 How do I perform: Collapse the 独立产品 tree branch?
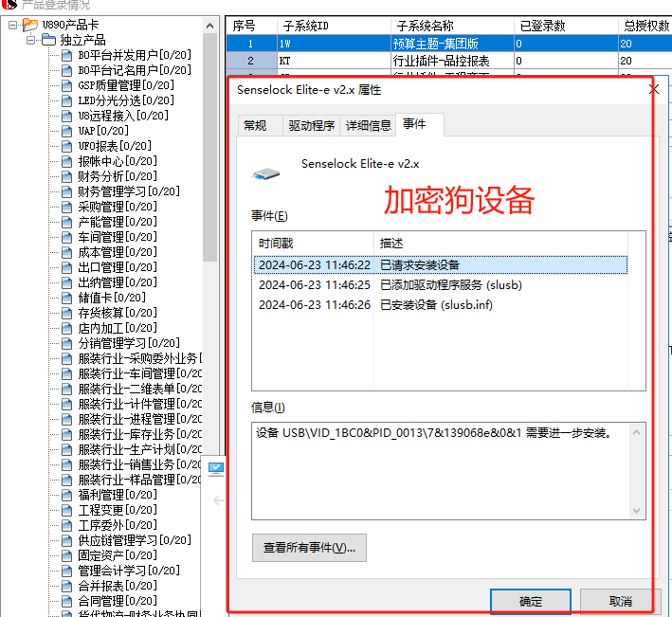[x=30, y=40]
